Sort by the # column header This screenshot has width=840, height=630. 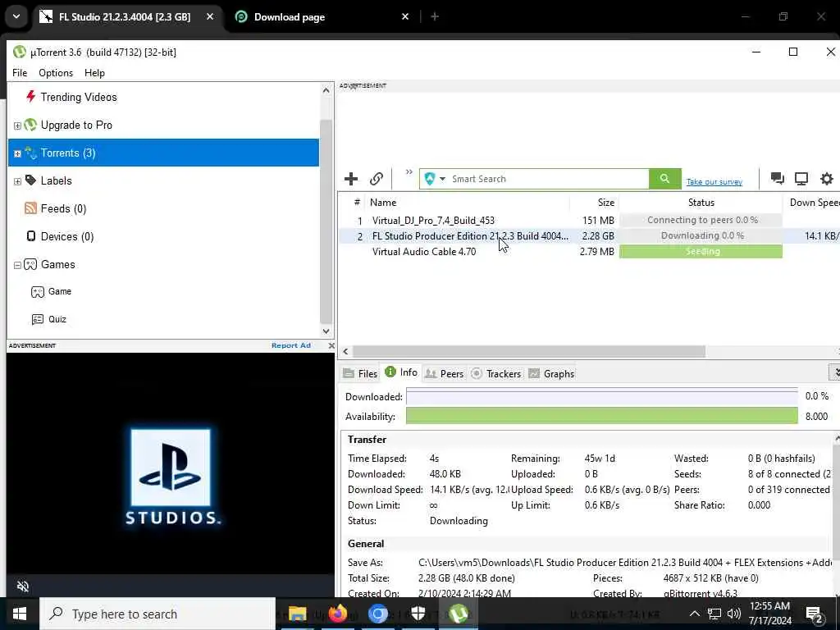(x=357, y=203)
